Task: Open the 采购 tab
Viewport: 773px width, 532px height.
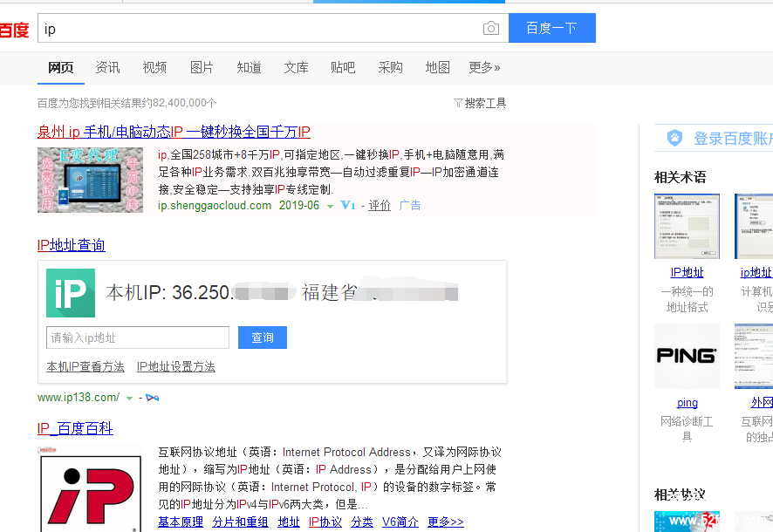Action: point(391,67)
